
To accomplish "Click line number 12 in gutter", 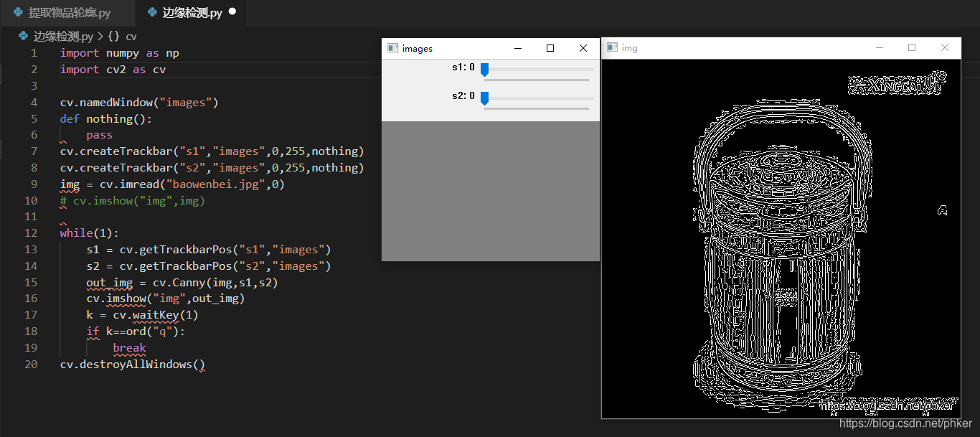I will (x=31, y=233).
